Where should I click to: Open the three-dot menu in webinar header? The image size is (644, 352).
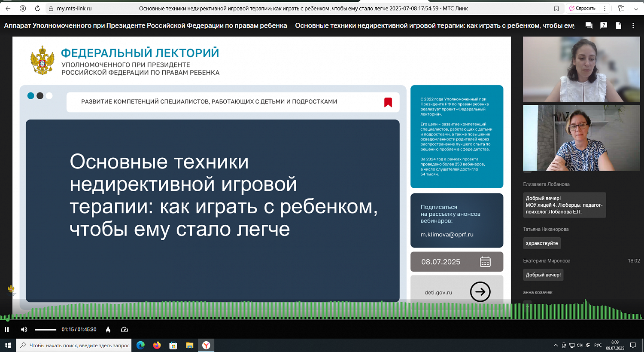coord(633,26)
